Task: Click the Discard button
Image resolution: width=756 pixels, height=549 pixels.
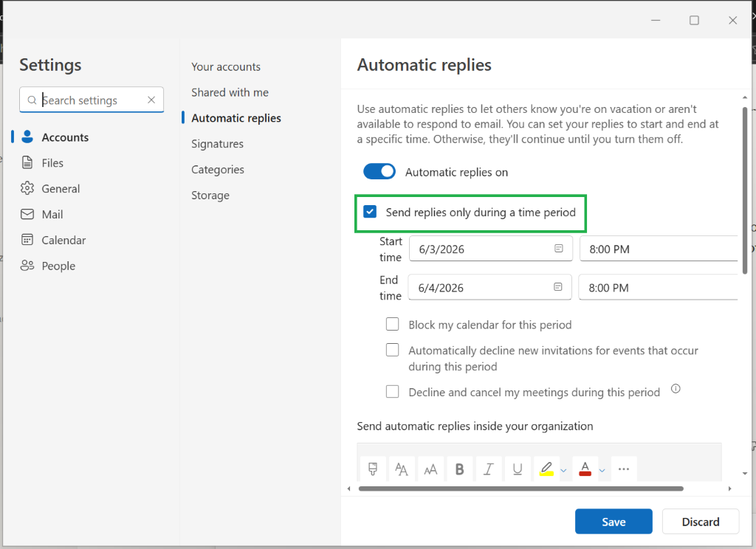Action: click(700, 522)
